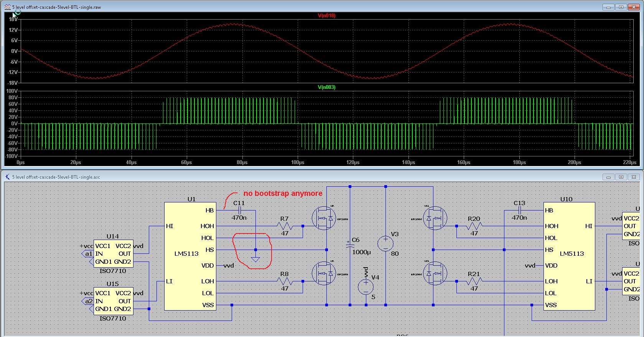Click the 100µs time axis label
Viewport: 644px width, 337px height.
pyautogui.click(x=298, y=163)
